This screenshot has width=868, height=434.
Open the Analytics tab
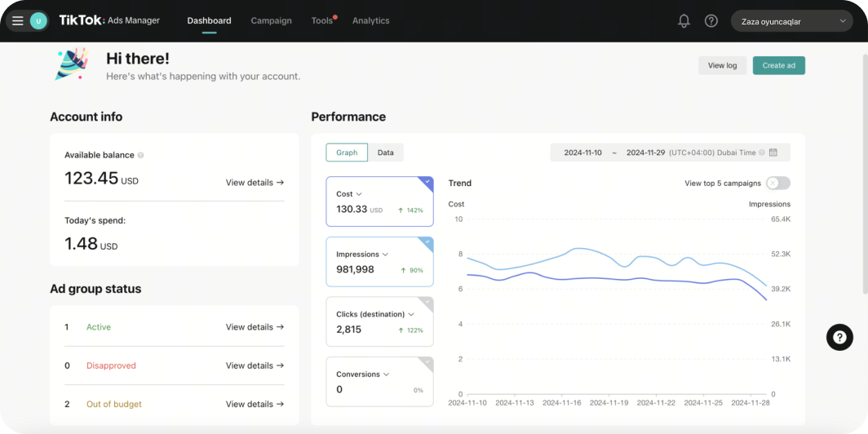tap(370, 21)
